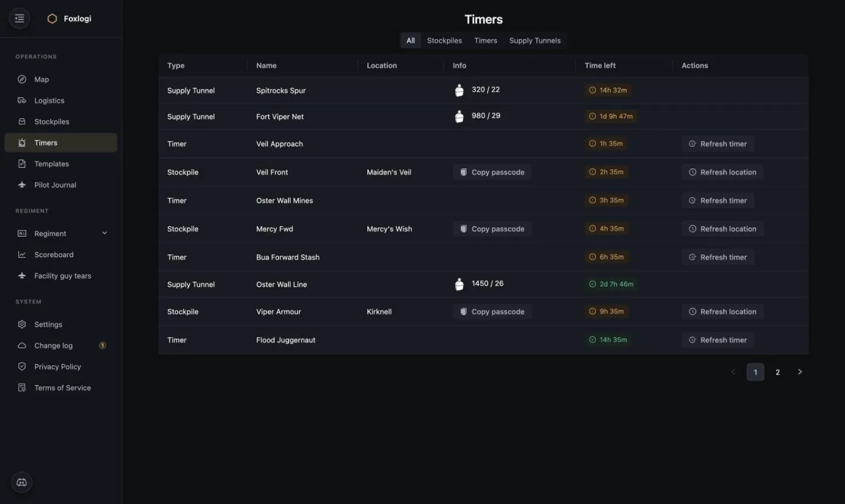845x504 pixels.
Task: Copy passcode for Veil Front
Action: [x=492, y=173]
